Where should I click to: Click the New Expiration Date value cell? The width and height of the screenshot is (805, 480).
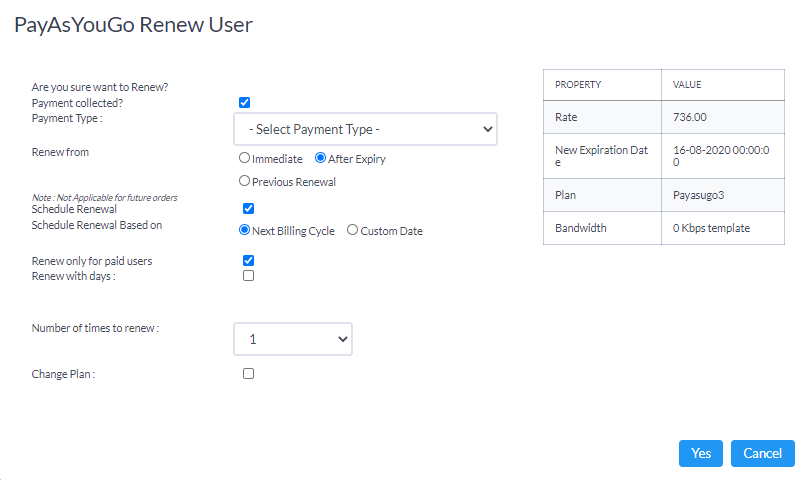pyautogui.click(x=723, y=156)
